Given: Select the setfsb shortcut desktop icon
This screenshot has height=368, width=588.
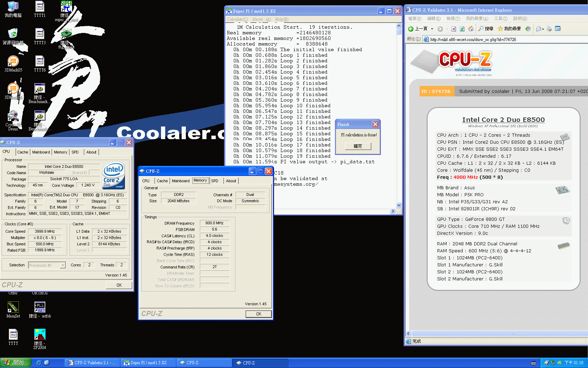Looking at the screenshot, I should [x=40, y=310].
